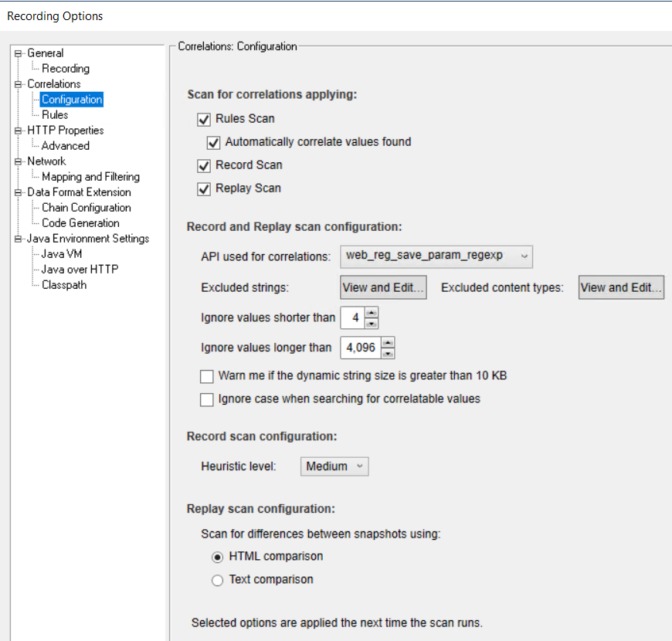Open Advanced under HTTP Properties
Screen dimensions: 672x641
[65, 146]
